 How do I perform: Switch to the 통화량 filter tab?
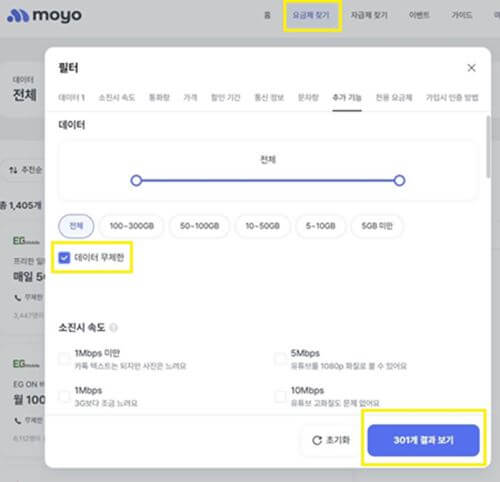[159, 98]
